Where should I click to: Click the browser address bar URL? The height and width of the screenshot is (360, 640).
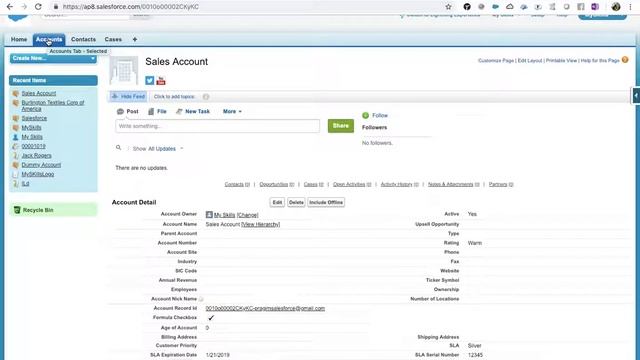tap(131, 7)
